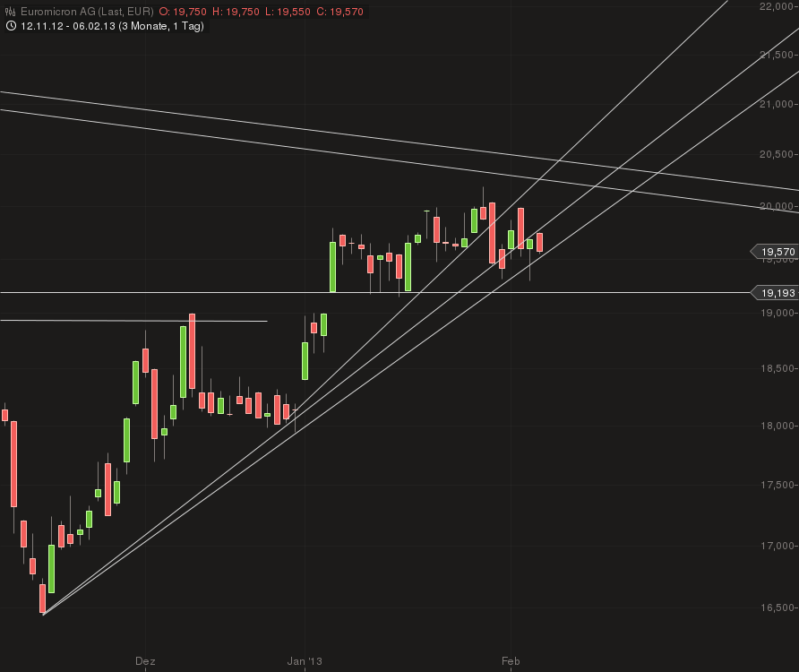The width and height of the screenshot is (799, 672).
Task: Click the 21,500 price axis label
Action: point(776,55)
